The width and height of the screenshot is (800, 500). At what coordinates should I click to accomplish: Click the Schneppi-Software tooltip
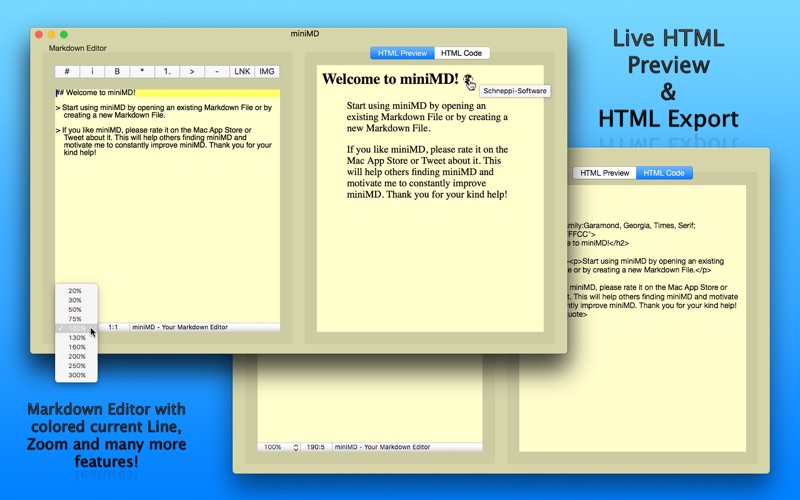(x=515, y=91)
